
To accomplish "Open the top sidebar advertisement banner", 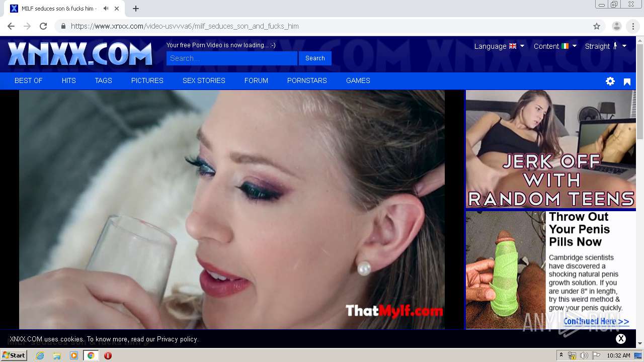I will coord(551,149).
